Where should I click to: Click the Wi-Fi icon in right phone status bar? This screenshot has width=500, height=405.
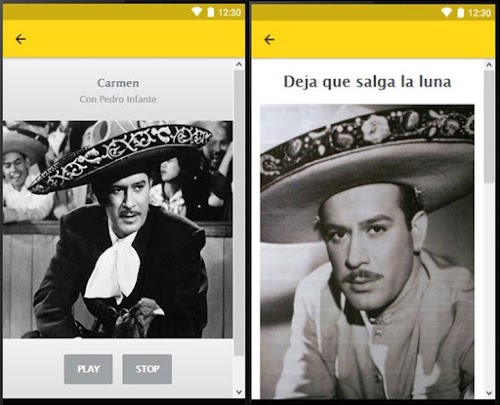tap(446, 13)
